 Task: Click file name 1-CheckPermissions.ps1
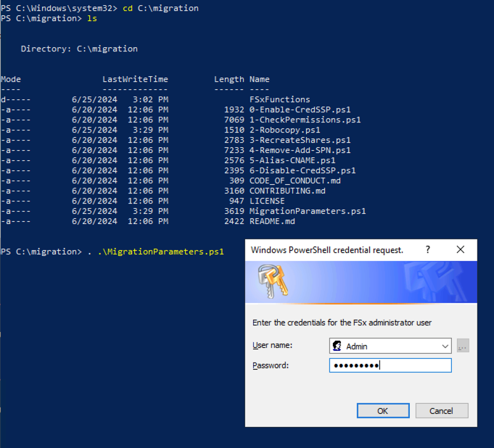point(305,120)
